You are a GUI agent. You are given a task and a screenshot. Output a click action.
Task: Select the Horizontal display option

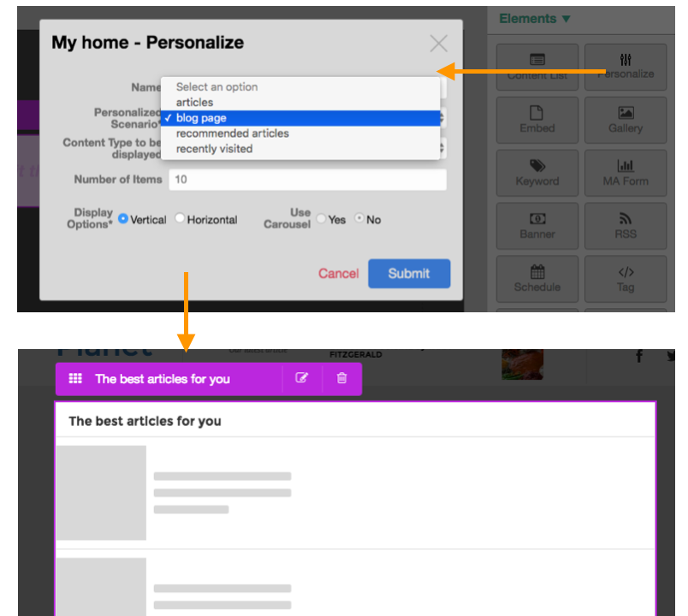[180, 219]
